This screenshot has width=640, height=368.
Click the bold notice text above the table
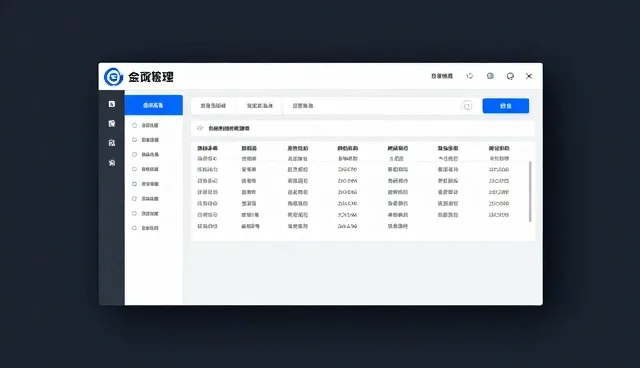(x=229, y=128)
